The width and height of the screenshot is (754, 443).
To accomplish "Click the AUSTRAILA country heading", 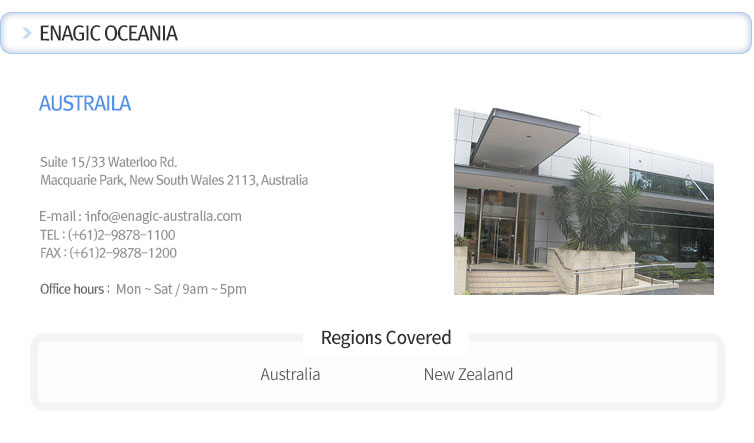I will [x=85, y=103].
